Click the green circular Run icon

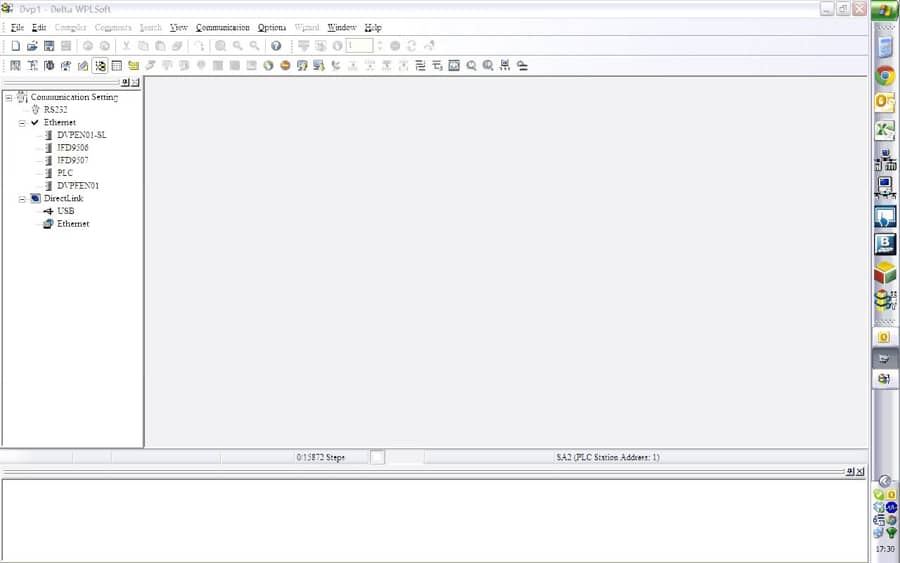268,65
